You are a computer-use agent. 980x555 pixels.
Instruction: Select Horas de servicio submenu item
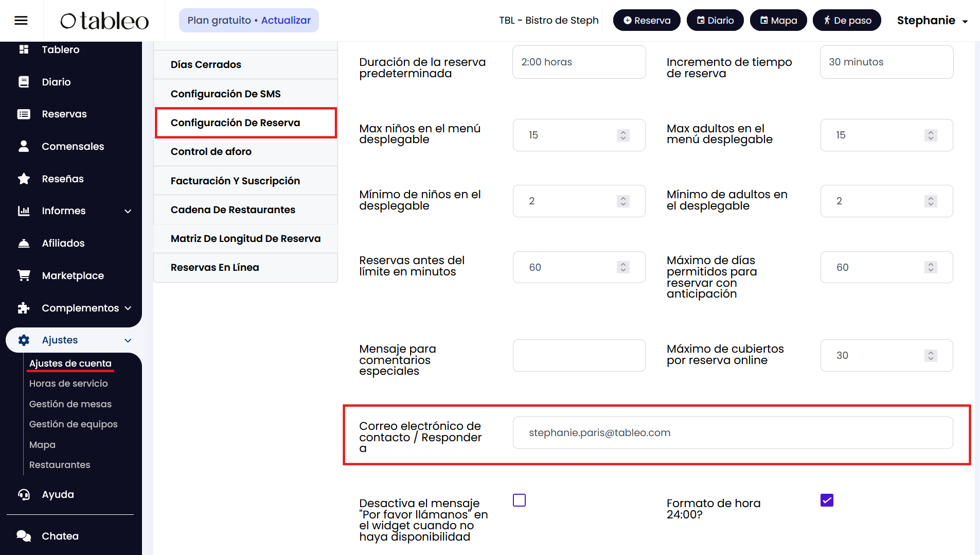tap(68, 384)
